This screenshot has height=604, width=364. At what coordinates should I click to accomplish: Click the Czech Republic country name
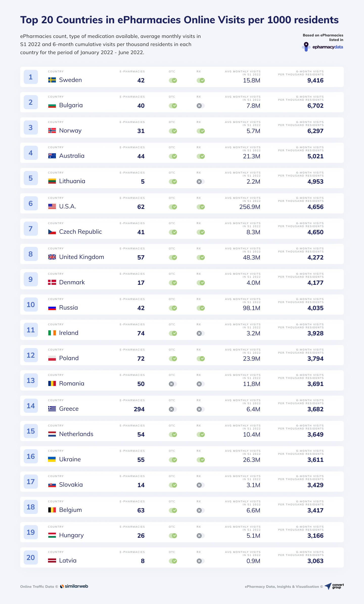pos(80,232)
